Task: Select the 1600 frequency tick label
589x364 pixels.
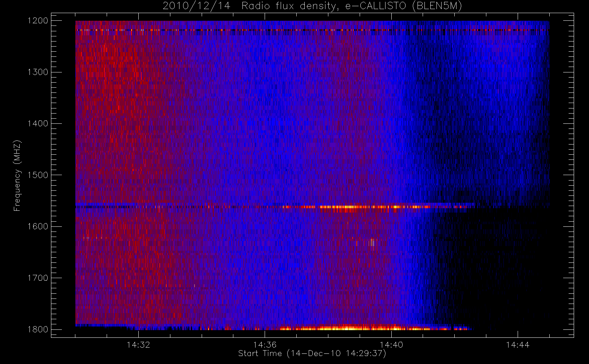Action: pos(38,226)
